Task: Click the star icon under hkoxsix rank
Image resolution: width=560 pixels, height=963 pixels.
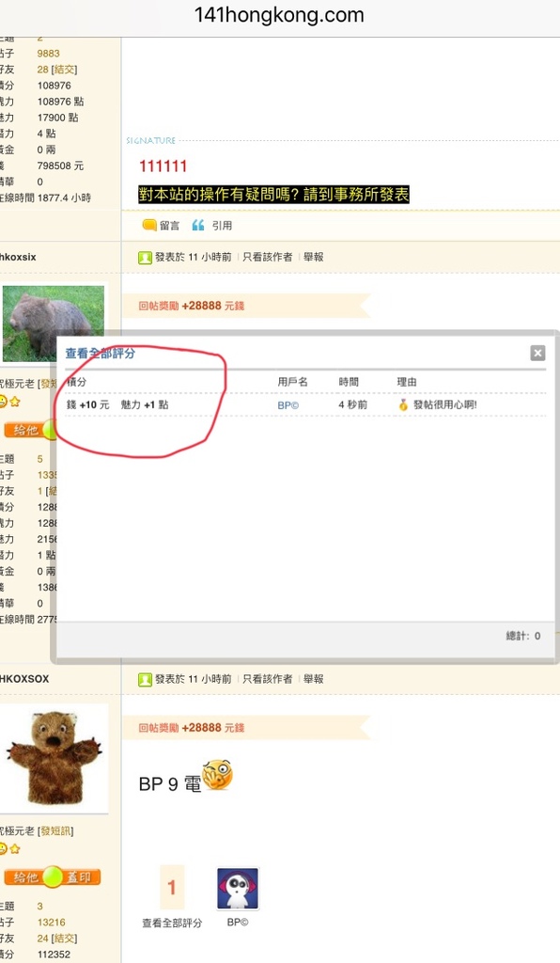Action: (x=15, y=402)
